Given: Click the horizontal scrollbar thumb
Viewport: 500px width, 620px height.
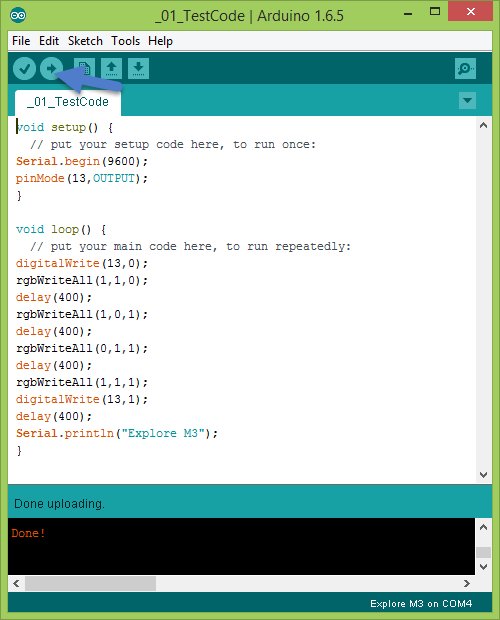Looking at the screenshot, I should [91, 583].
